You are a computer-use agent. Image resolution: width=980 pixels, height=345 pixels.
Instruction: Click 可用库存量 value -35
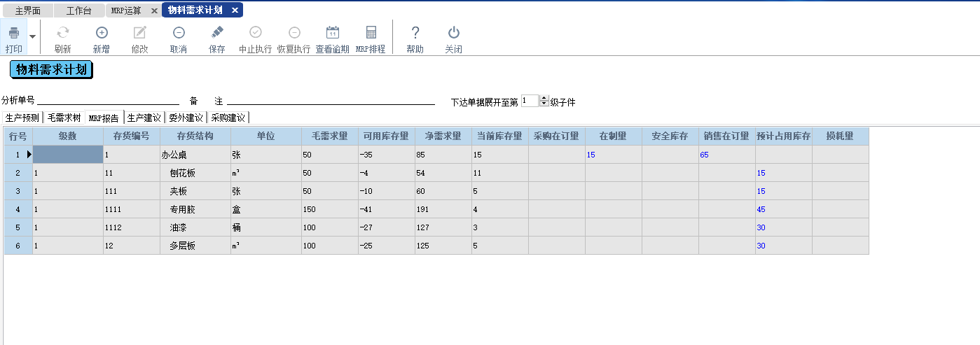point(387,155)
